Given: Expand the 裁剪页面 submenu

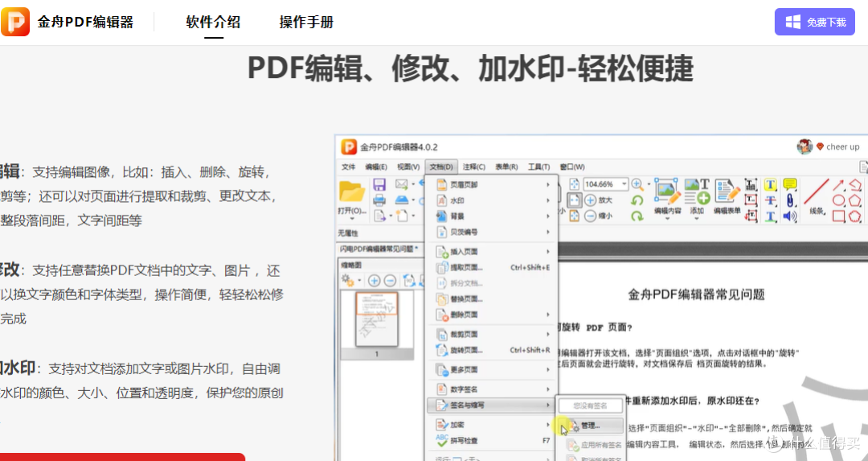Looking at the screenshot, I should [x=492, y=335].
